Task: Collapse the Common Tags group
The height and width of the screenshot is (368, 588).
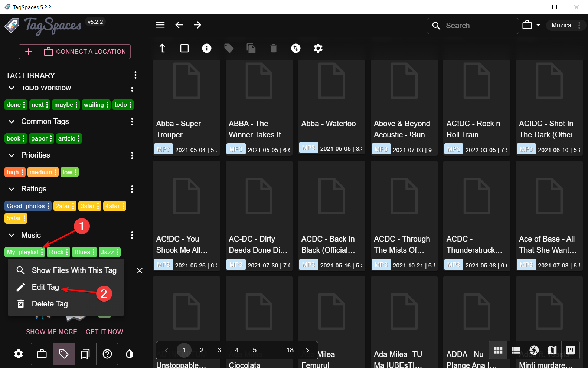Action: point(12,122)
